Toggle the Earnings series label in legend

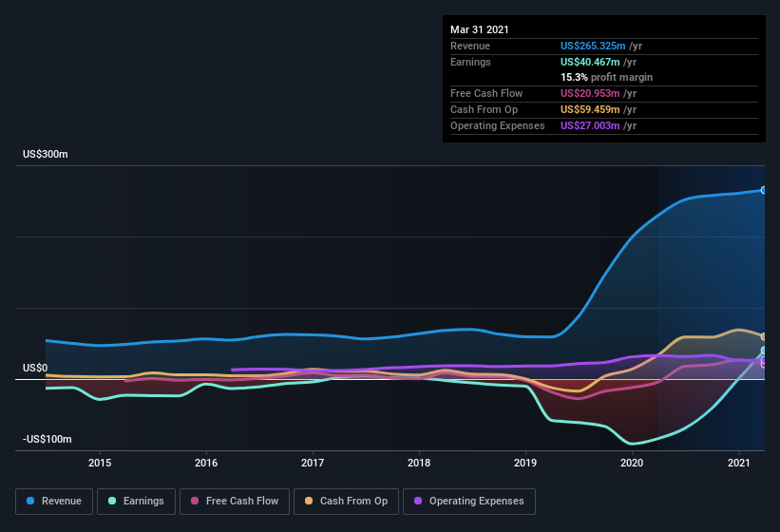[143, 501]
